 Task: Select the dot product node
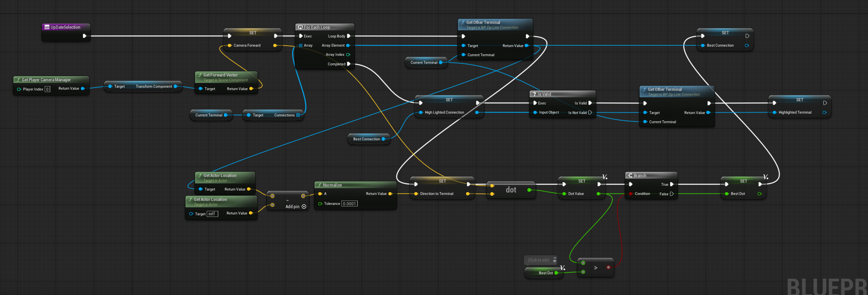click(x=511, y=190)
